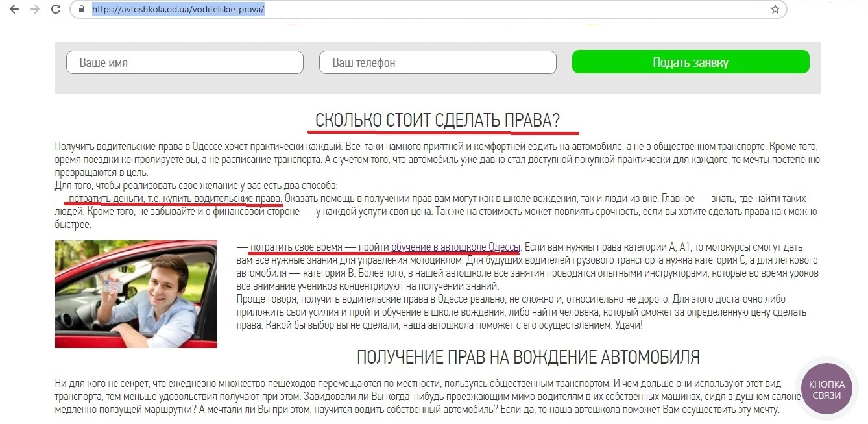
Task: Click the heading 'Получение прав на вождение автомобиля'
Action: [528, 357]
